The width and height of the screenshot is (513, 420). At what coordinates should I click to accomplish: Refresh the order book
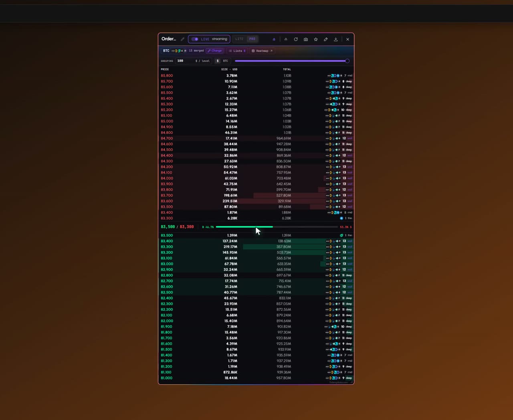click(x=296, y=39)
